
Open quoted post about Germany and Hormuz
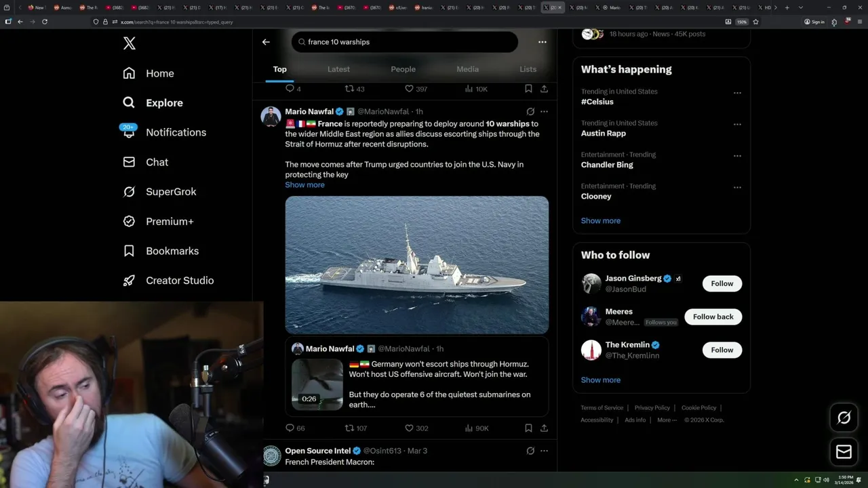(416, 378)
